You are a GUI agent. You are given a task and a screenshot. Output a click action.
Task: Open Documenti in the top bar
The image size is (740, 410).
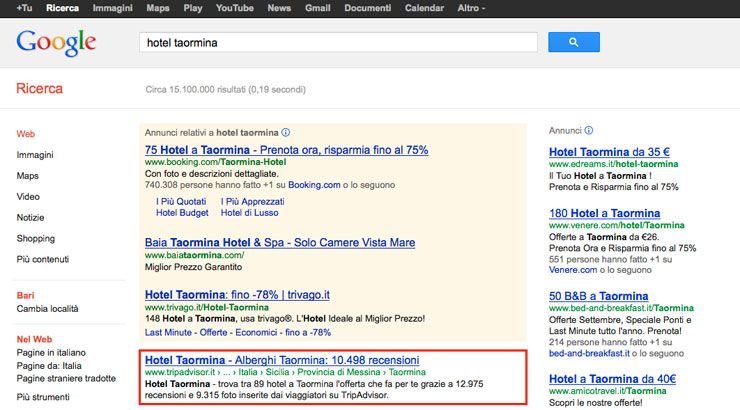pos(367,8)
